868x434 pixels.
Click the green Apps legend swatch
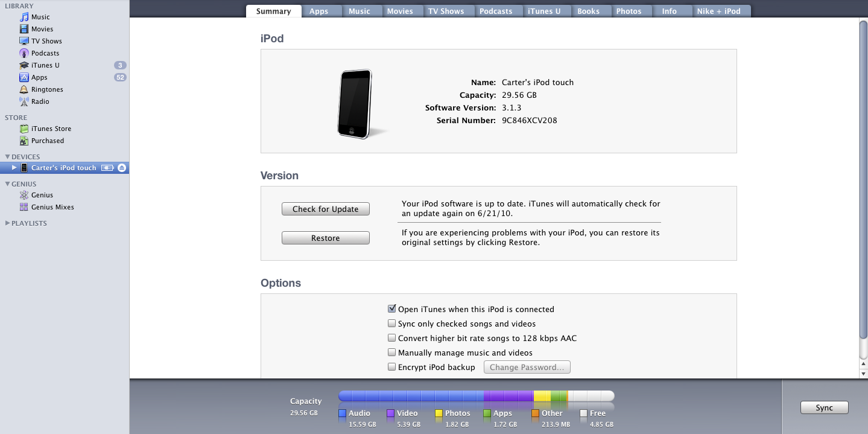tap(487, 413)
